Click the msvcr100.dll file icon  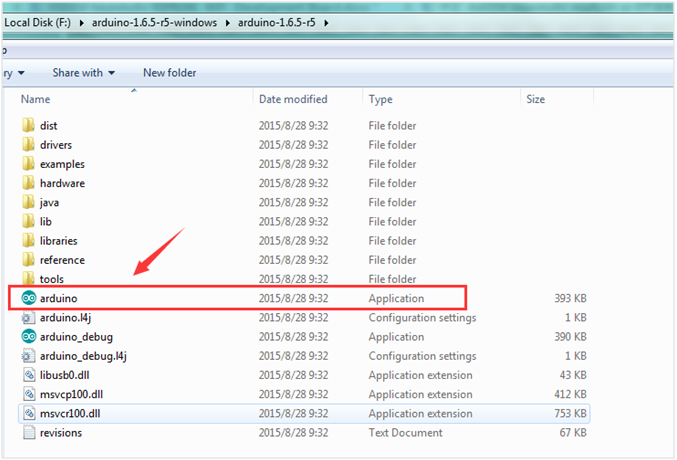(x=29, y=413)
